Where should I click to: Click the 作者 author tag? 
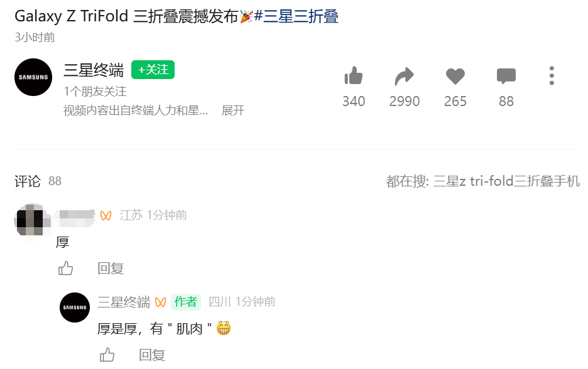pyautogui.click(x=186, y=302)
